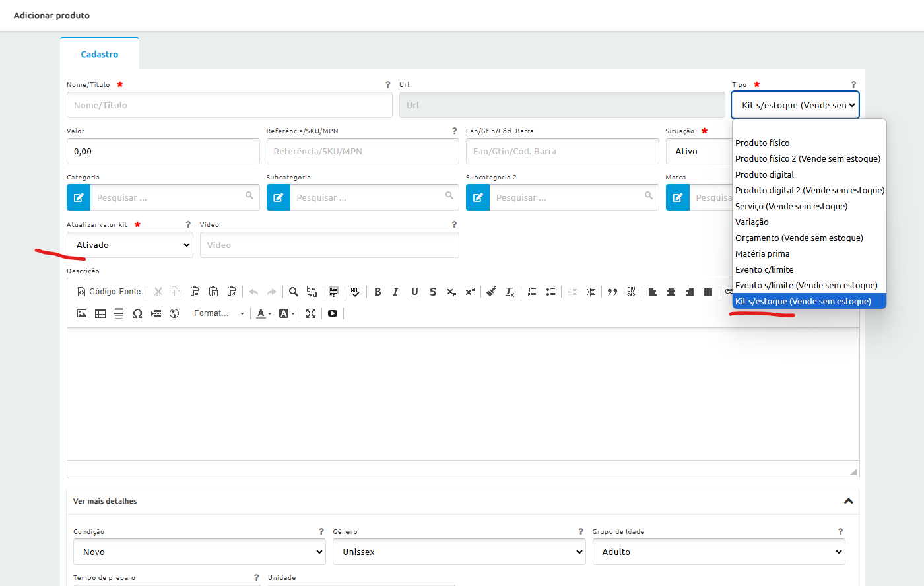This screenshot has height=586, width=924.
Task: Insert an image in the description
Action: point(82,313)
